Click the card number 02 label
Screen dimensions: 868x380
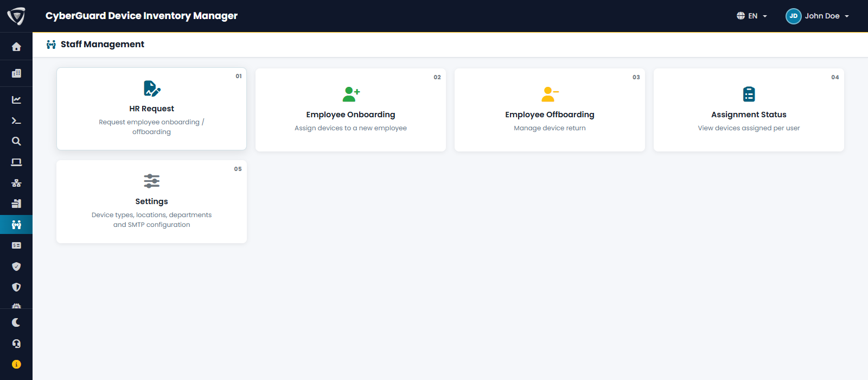pyautogui.click(x=437, y=77)
